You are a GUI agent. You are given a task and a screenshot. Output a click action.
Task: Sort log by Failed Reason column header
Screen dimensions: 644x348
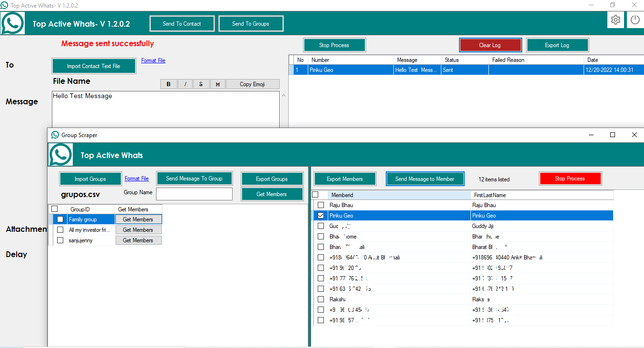tap(536, 60)
